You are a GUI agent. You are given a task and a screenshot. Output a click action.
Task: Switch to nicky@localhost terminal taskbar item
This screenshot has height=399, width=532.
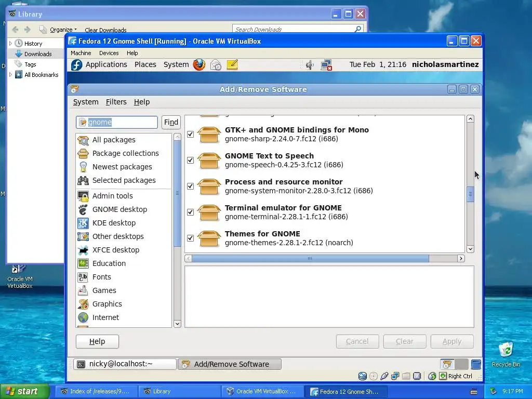click(x=125, y=364)
